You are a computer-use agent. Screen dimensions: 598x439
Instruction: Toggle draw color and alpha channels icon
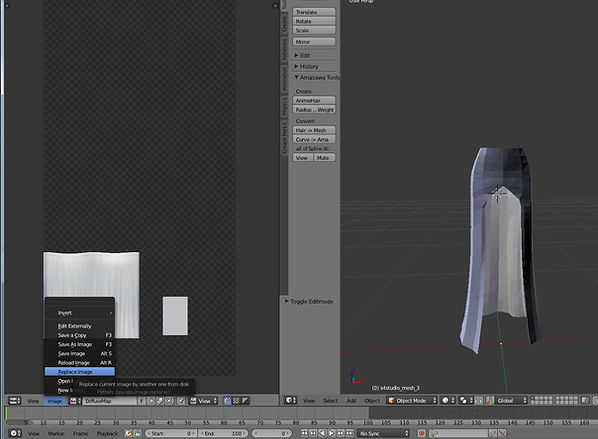pos(236,401)
